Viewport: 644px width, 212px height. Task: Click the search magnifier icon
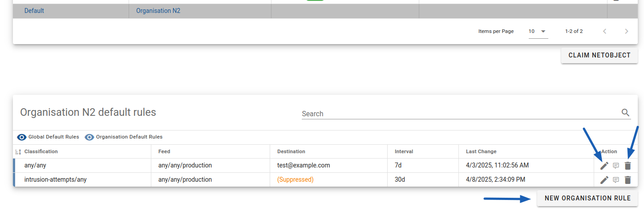pos(626,113)
